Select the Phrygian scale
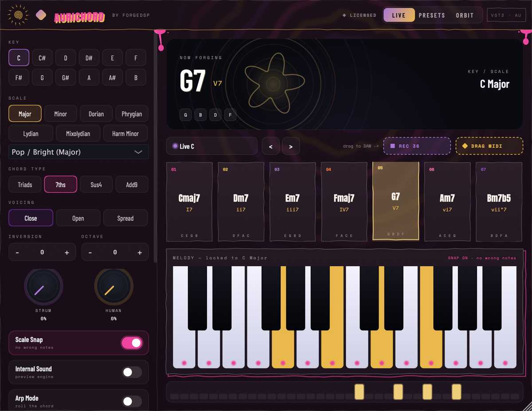532x411 pixels. point(132,114)
